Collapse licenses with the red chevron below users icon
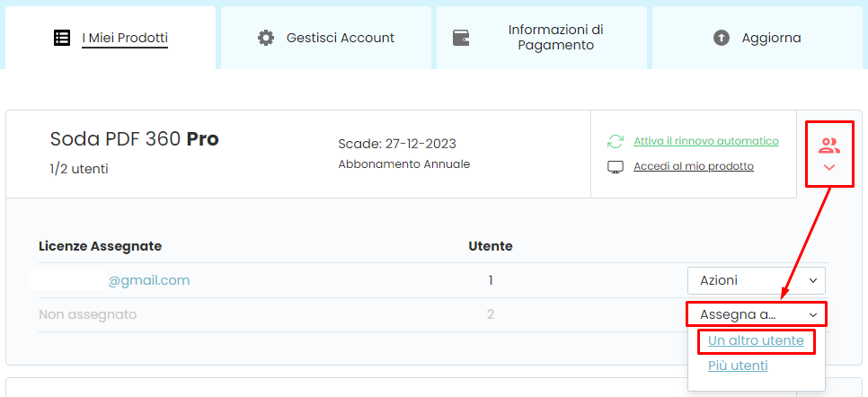868x397 pixels. (829, 167)
